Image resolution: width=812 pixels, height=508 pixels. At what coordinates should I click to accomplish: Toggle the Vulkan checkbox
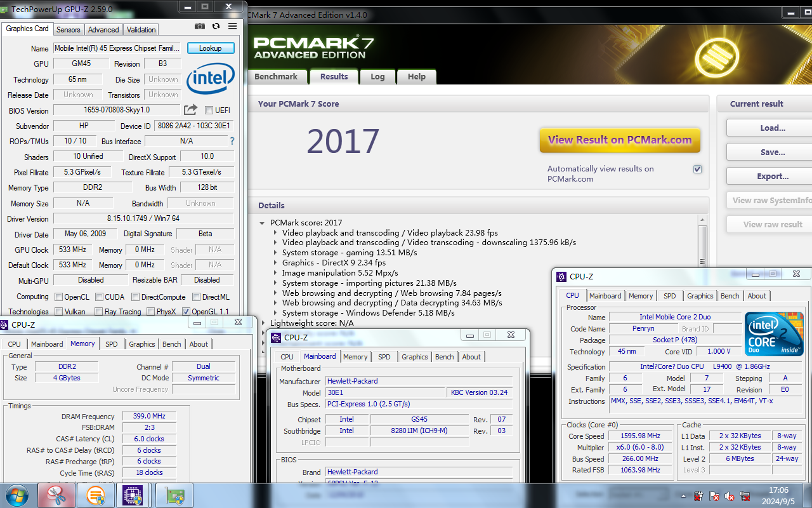click(58, 312)
